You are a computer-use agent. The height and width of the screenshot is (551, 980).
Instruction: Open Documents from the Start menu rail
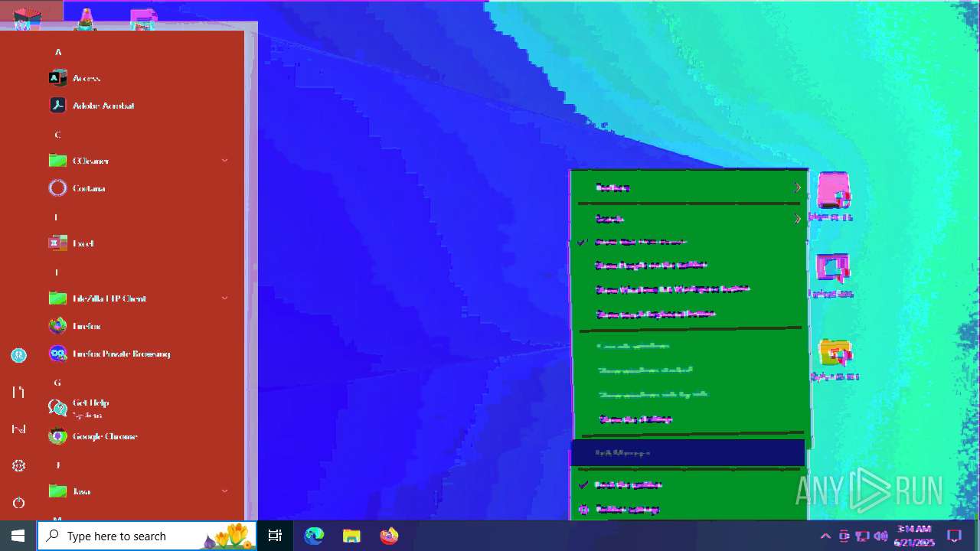(18, 392)
